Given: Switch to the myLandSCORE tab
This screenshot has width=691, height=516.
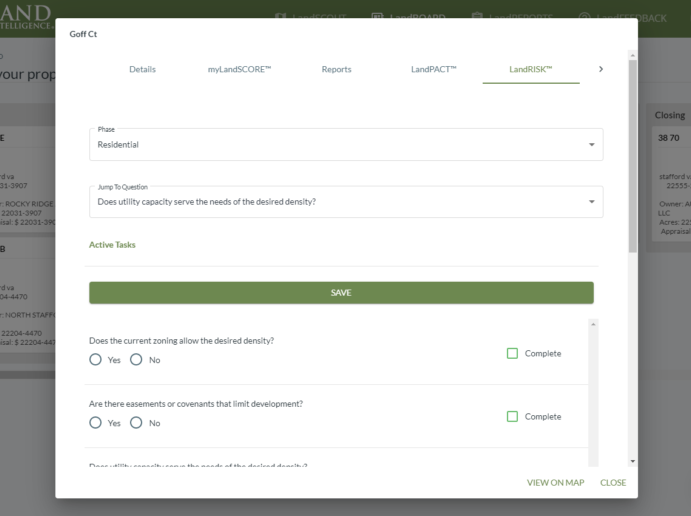Looking at the screenshot, I should coord(232,69).
